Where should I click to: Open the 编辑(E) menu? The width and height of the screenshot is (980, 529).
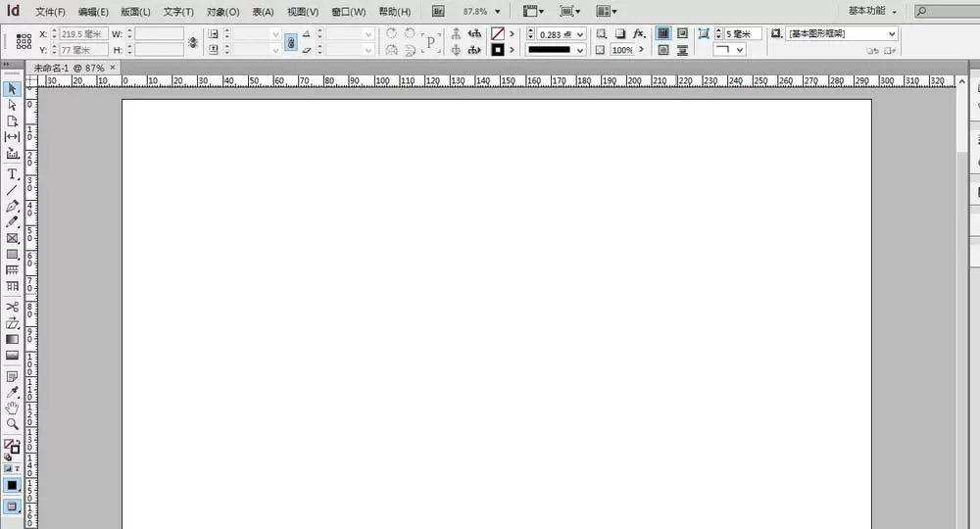93,12
